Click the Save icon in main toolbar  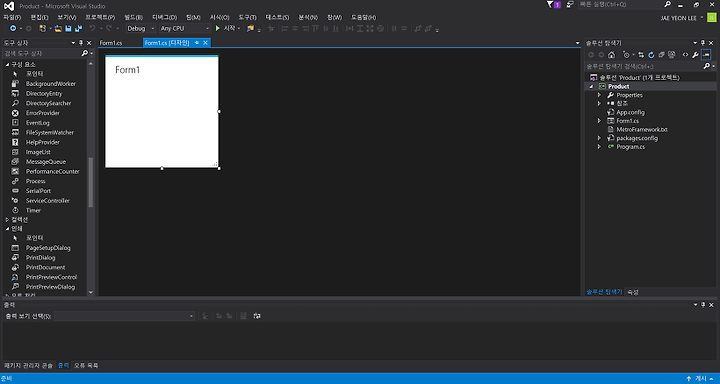point(68,28)
